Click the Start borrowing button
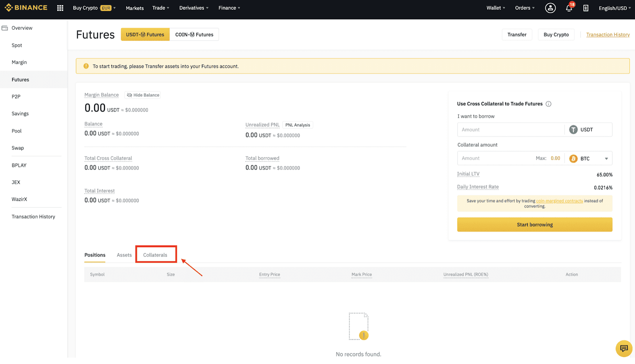Screen dimensions: 635x364 (535, 225)
